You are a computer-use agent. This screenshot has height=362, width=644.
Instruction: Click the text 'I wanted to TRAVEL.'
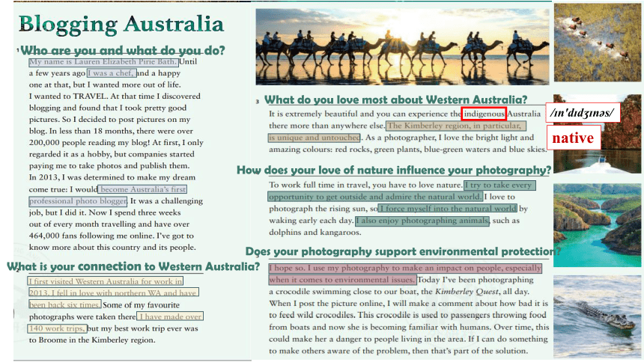pos(68,96)
